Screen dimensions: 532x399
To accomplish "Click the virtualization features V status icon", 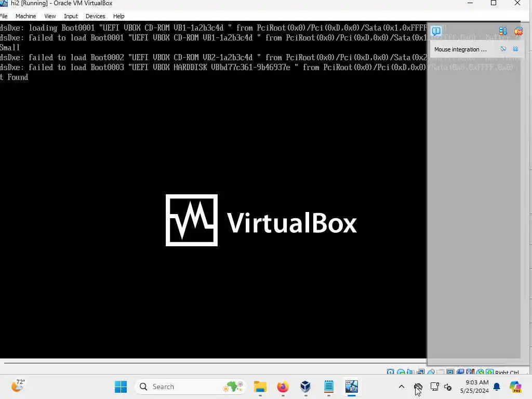I will coord(470,372).
